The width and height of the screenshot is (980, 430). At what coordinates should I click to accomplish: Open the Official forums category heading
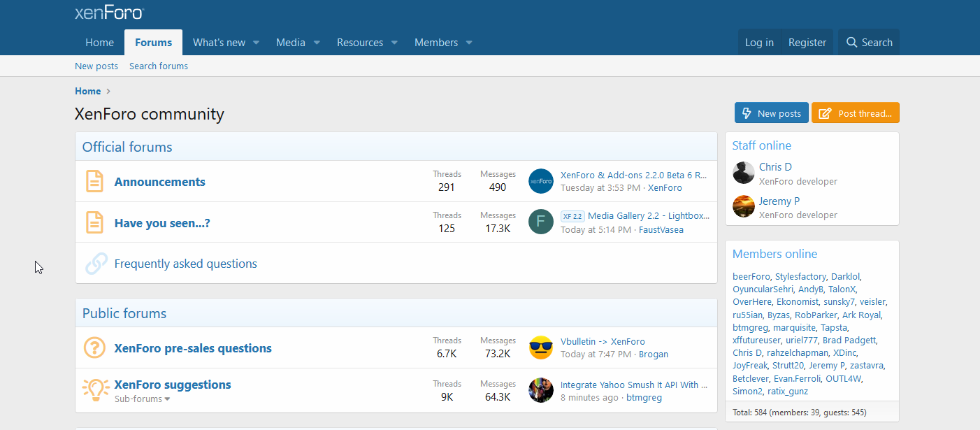pyautogui.click(x=127, y=147)
